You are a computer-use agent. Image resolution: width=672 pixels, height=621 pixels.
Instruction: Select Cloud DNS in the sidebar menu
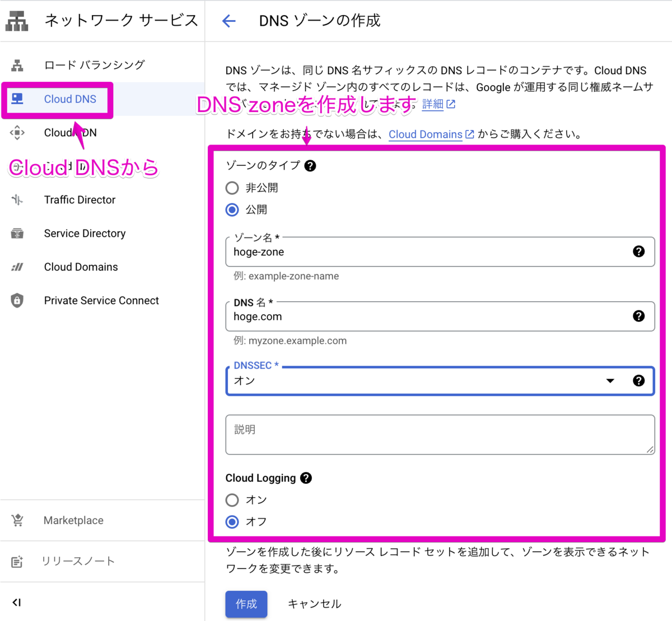click(x=70, y=99)
